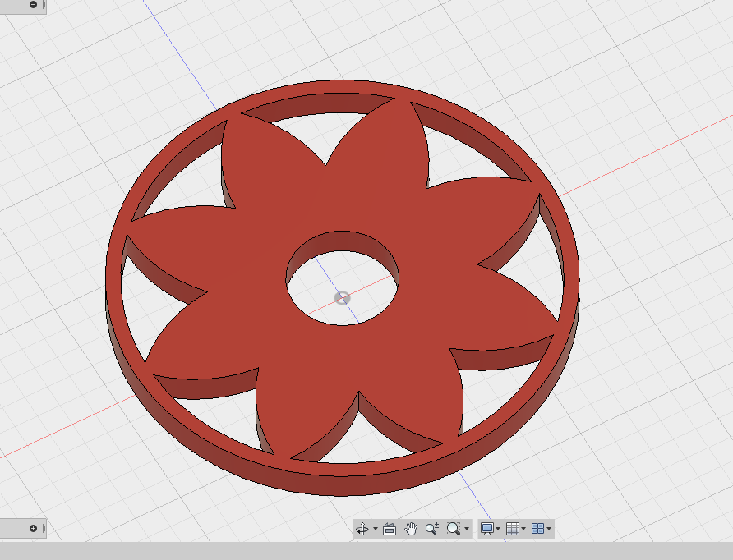Click the Fit view magnifier icon
Screen dimensions: 733x560
452,529
